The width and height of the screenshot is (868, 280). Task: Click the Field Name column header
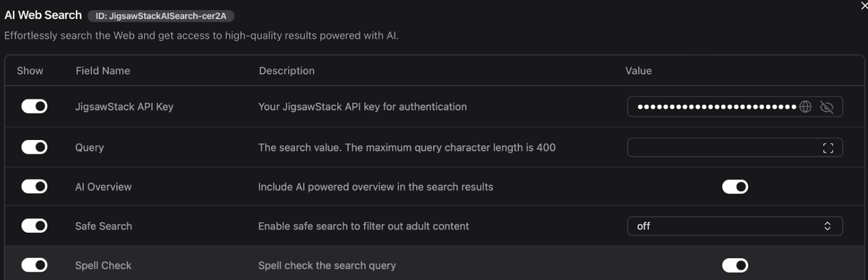pos(103,71)
